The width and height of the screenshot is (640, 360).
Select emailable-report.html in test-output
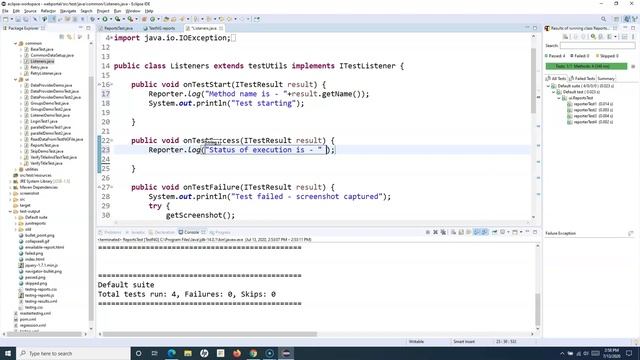click(x=44, y=247)
